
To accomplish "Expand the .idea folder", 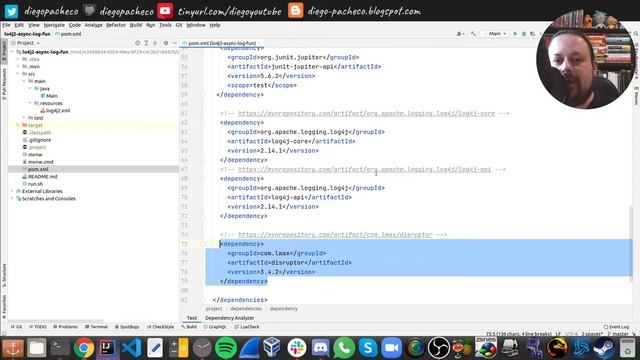I will click(x=18, y=59).
